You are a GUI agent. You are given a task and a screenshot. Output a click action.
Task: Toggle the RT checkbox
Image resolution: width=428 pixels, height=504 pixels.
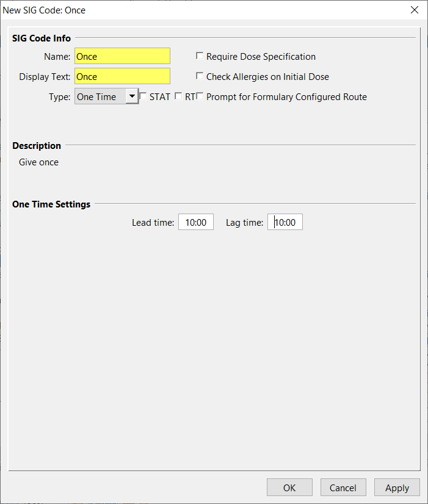point(178,96)
